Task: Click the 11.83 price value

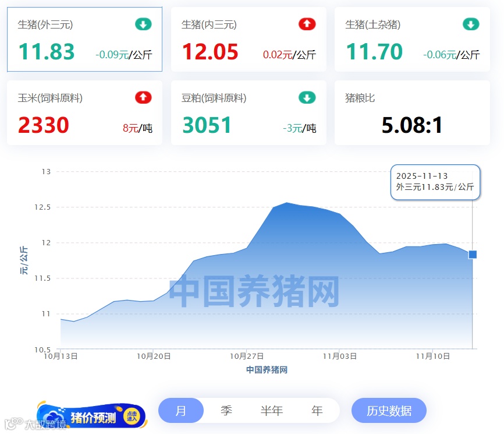Action: pyautogui.click(x=47, y=52)
